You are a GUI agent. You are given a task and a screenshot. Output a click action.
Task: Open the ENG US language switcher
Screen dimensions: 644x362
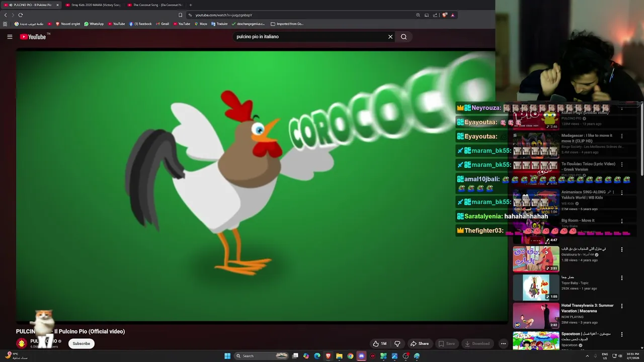click(x=605, y=356)
